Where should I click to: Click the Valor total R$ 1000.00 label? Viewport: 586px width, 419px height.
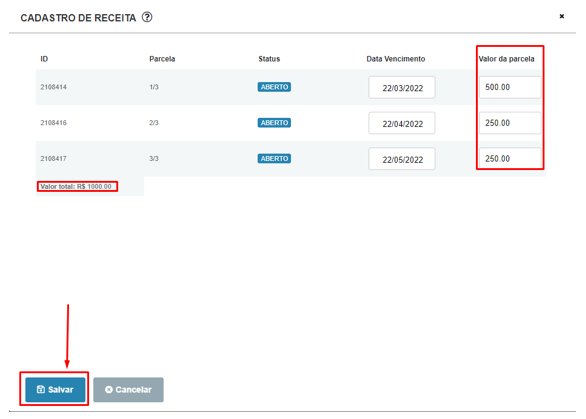(x=76, y=187)
